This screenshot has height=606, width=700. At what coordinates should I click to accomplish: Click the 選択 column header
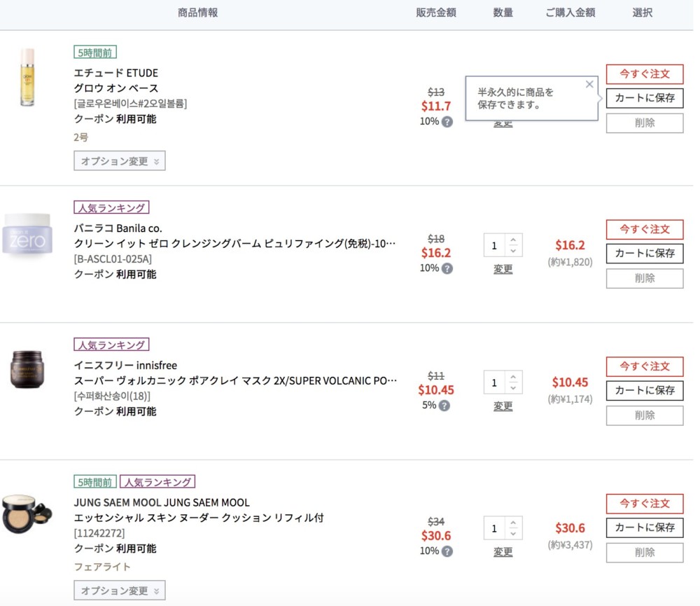pos(643,13)
